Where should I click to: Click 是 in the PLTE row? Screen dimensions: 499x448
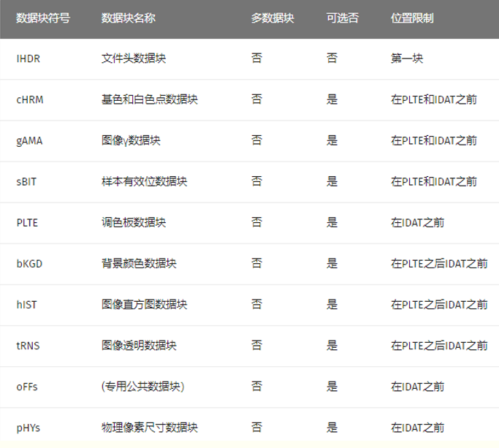coord(332,223)
